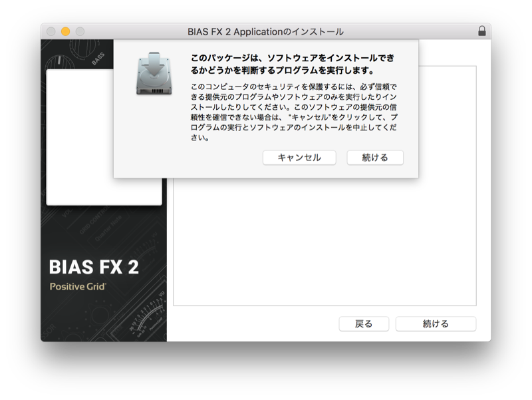This screenshot has height=400, width=532.
Task: Click the window title BIAS FX 2 Applicationのインストール
Action: (x=265, y=31)
